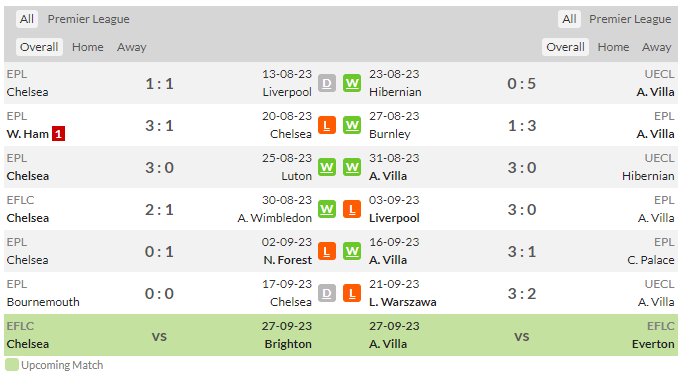
Task: Click the red card indicator next to W. Ham
Action: pos(58,134)
